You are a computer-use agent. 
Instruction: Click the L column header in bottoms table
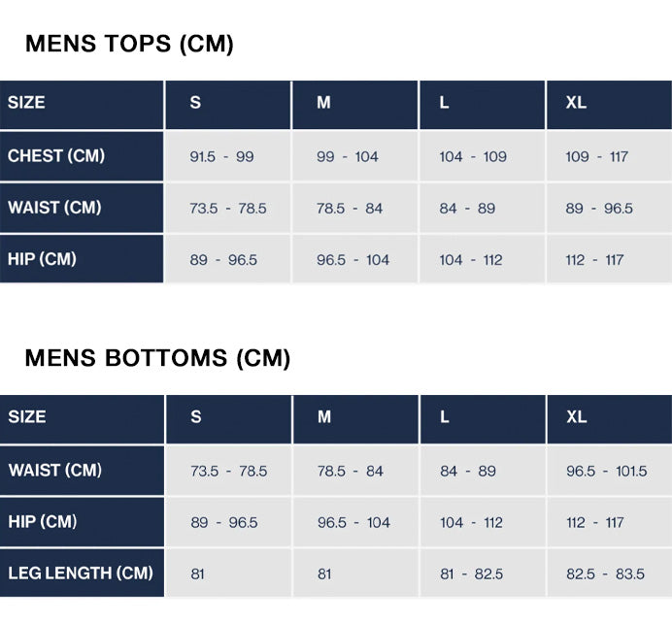coord(483,419)
